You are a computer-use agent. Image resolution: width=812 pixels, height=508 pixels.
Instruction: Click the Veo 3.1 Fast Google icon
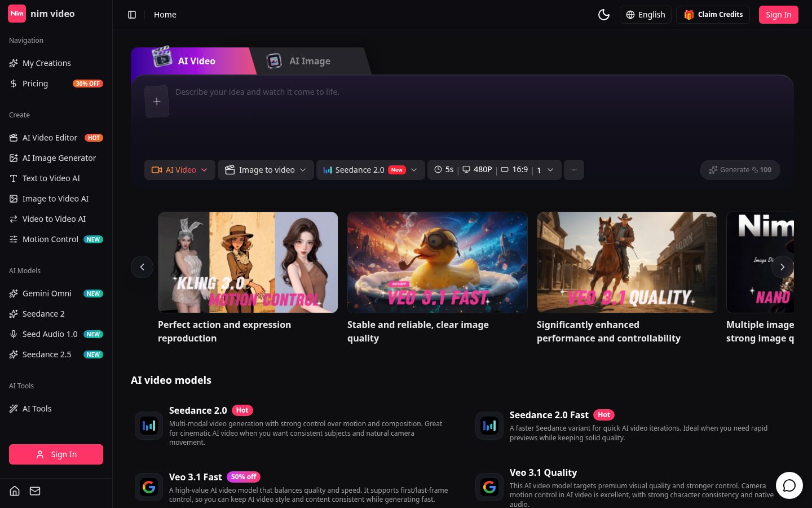[x=149, y=487]
